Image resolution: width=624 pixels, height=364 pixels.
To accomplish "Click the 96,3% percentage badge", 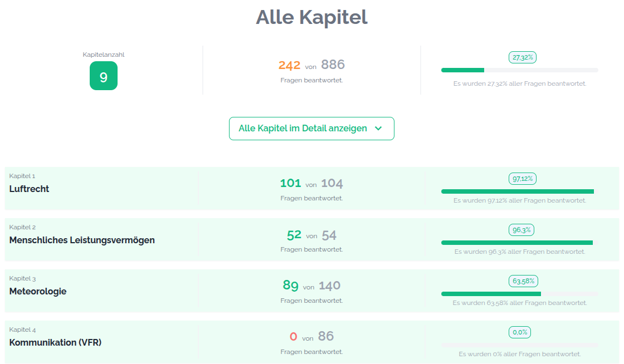I will point(521,230).
